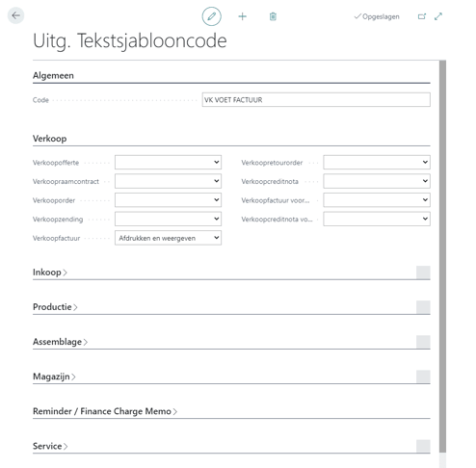
Task: Open the Verkoopzending dropdown
Action: tap(168, 219)
